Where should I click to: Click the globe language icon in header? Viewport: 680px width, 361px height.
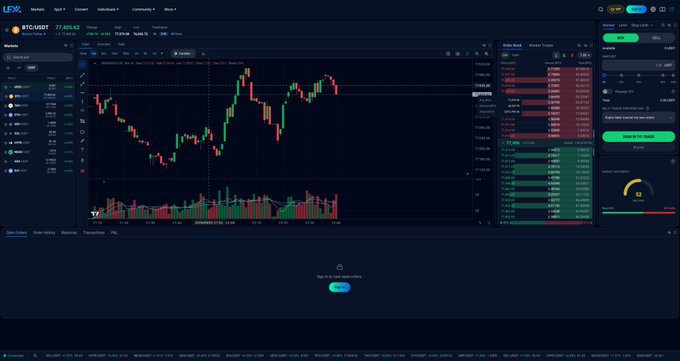[x=653, y=9]
